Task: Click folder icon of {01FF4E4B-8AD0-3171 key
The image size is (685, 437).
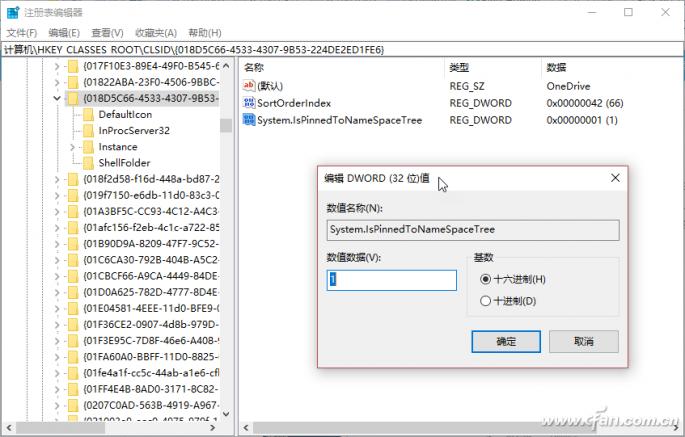Action: (73, 389)
